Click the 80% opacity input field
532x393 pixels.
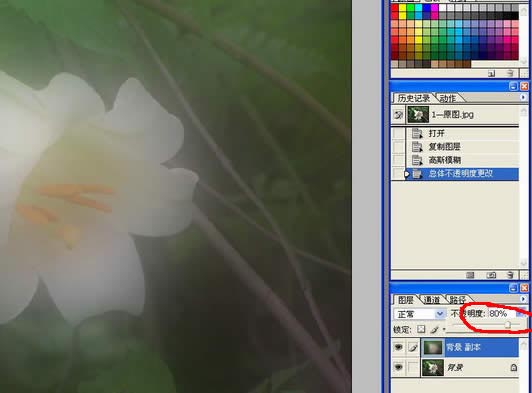pos(501,314)
